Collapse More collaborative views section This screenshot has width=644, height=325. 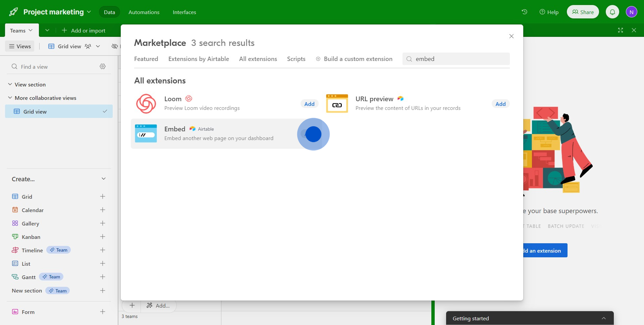coord(10,98)
